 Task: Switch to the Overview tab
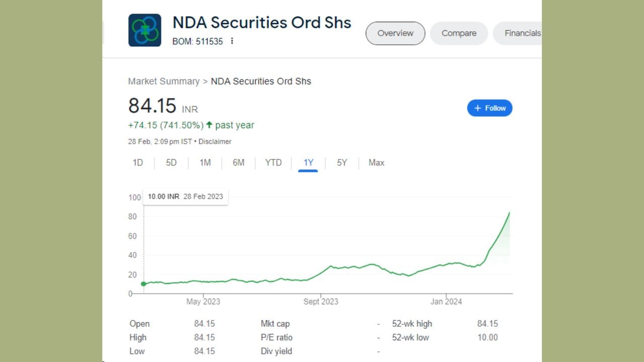click(395, 33)
